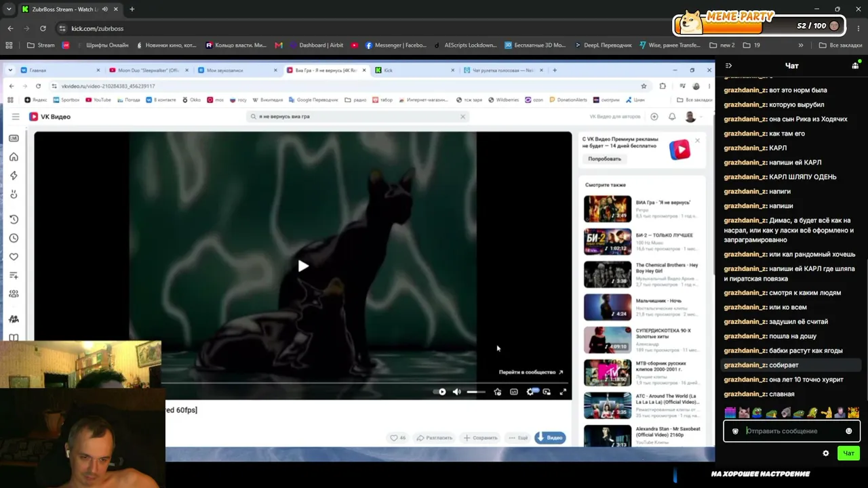Play the VK video with center play button
Viewport: 868px width, 488px height.
pos(303,266)
